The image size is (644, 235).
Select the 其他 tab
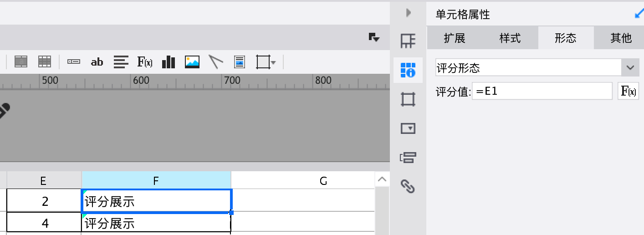(621, 38)
